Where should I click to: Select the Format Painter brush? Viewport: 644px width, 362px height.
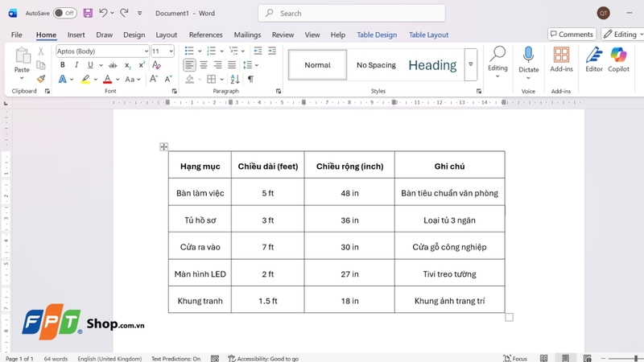click(41, 79)
